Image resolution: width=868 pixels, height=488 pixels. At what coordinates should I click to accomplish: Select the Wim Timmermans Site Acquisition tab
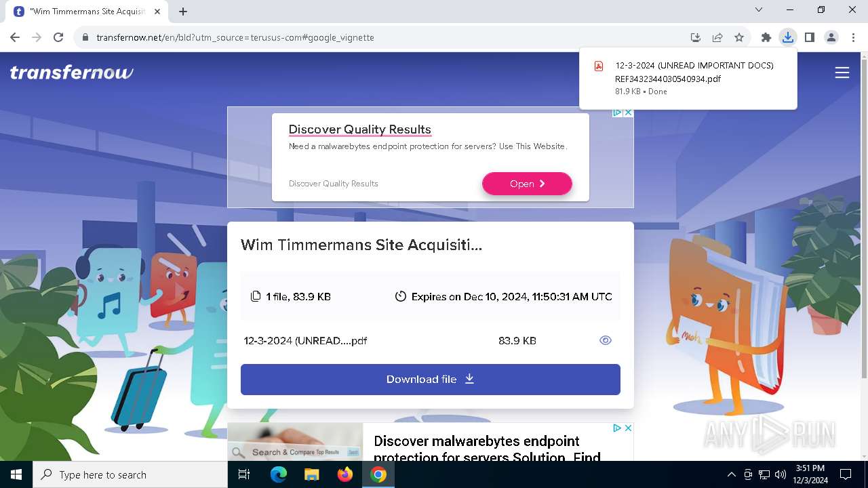(x=88, y=12)
